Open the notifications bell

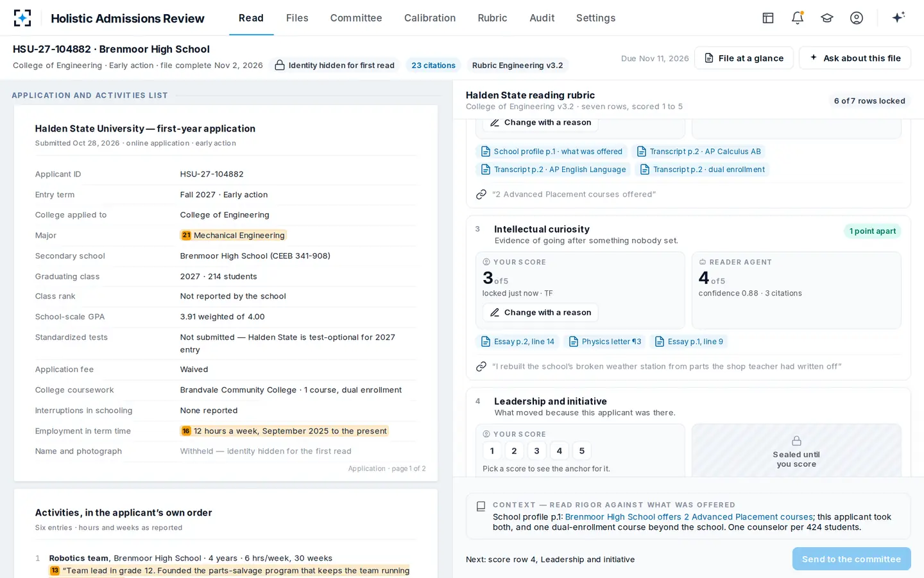[x=798, y=18]
